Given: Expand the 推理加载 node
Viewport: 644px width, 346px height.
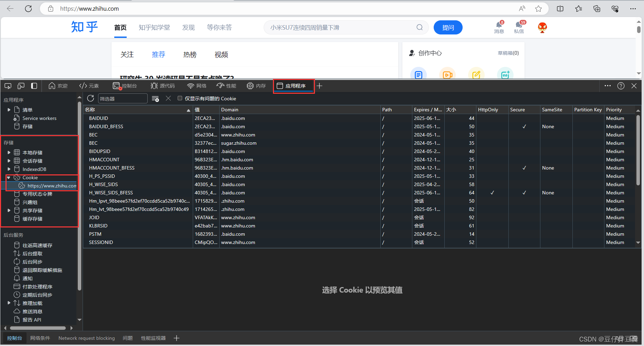Looking at the screenshot, I should click(x=9, y=303).
